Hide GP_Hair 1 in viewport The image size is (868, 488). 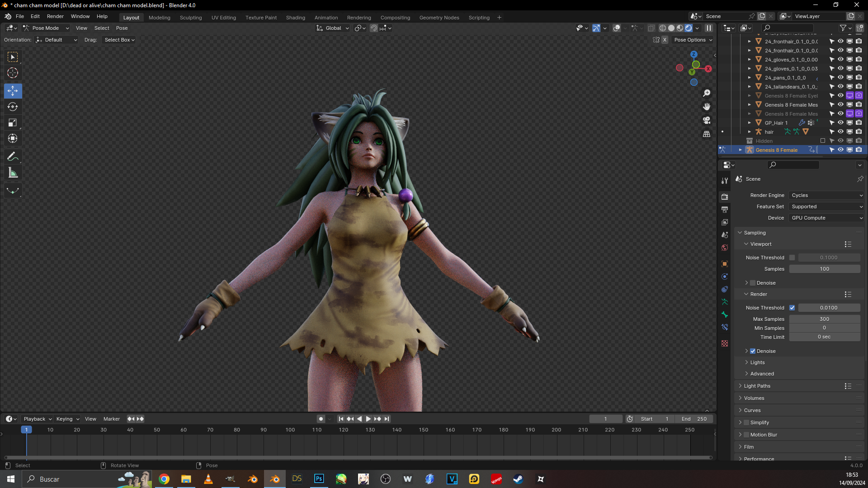point(841,122)
